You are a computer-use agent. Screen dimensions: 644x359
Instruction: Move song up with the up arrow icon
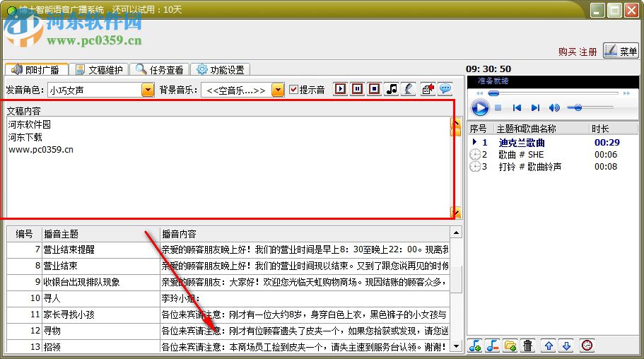[x=549, y=346]
